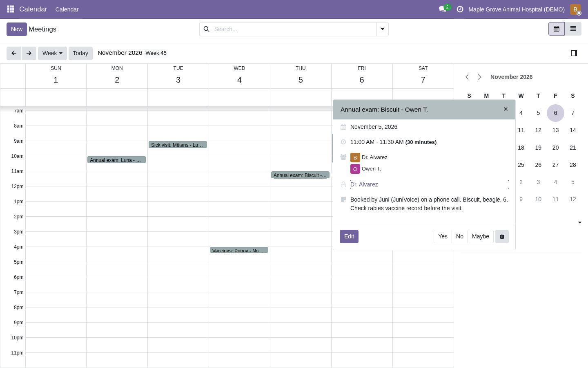Click the Saturday 7 column header
588x368 pixels.
423,76
